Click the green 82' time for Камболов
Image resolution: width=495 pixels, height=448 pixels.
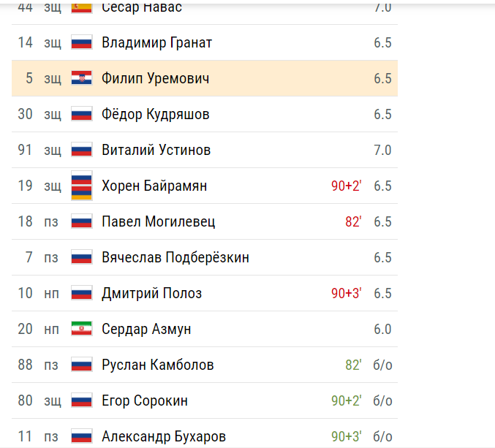353,365
